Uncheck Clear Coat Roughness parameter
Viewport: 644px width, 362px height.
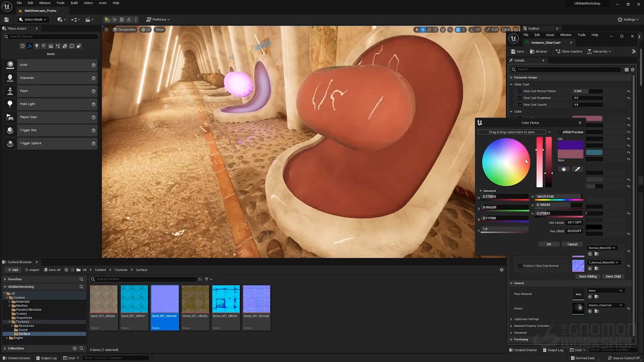(x=520, y=98)
